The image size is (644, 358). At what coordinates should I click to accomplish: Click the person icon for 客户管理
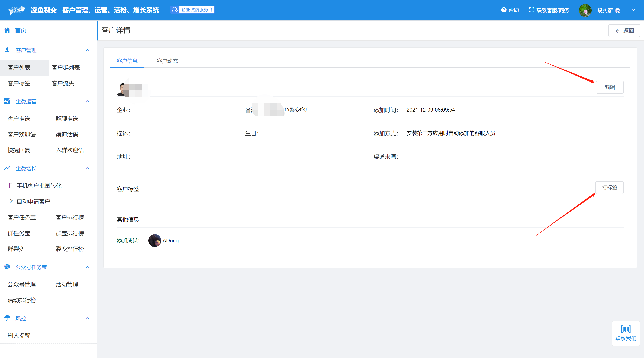7,50
